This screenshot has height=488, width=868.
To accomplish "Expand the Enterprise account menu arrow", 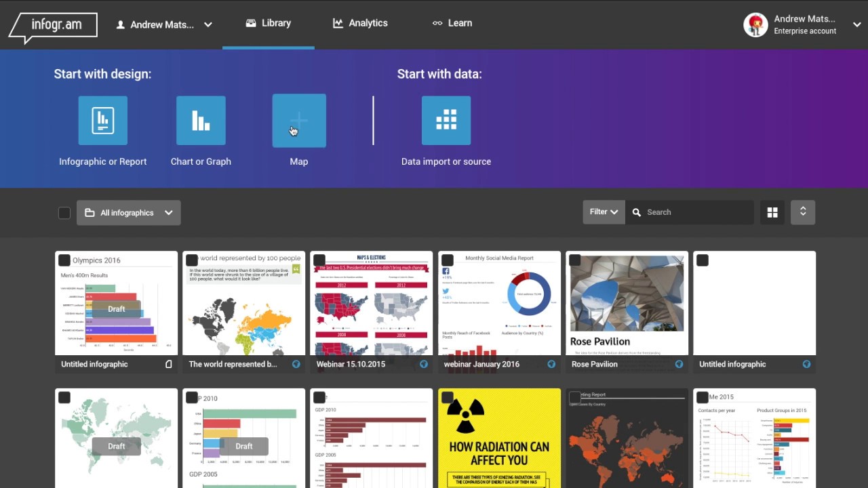I will [856, 25].
